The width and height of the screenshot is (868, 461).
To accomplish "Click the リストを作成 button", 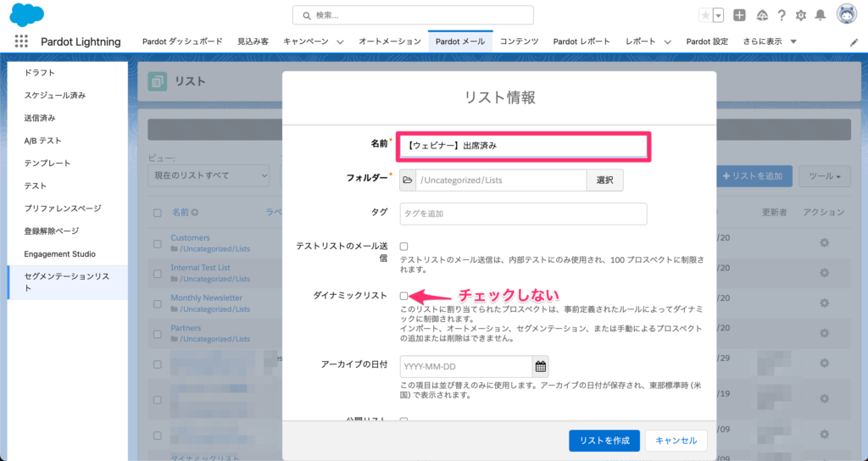I will pyautogui.click(x=604, y=441).
